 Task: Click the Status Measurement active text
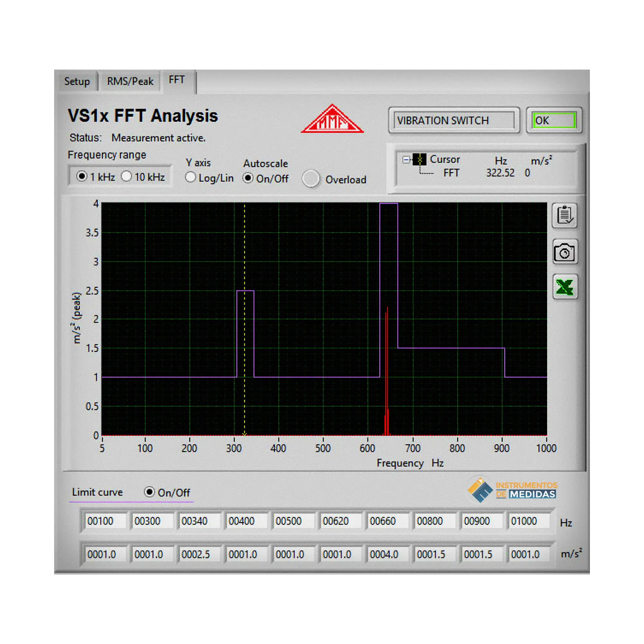(x=137, y=138)
